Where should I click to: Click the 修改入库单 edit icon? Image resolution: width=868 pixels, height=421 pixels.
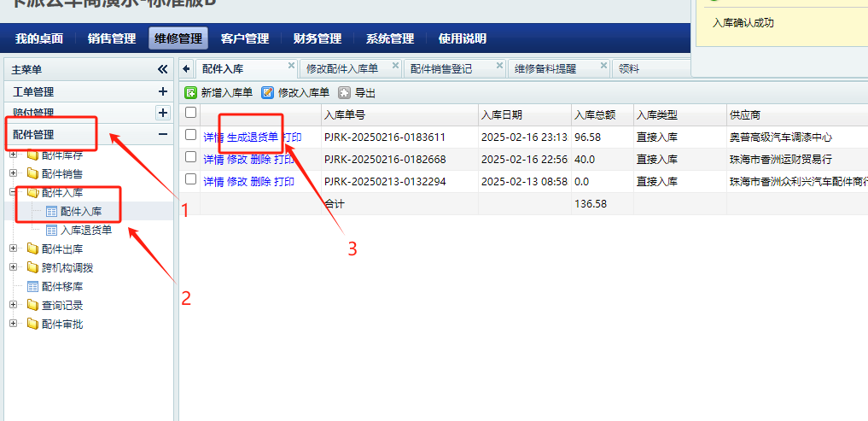point(268,92)
